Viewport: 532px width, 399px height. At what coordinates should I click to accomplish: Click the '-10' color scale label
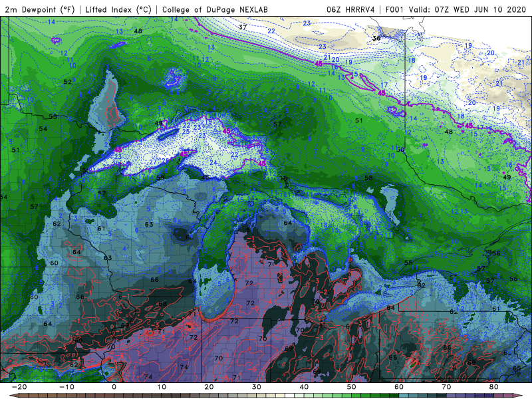(x=66, y=387)
